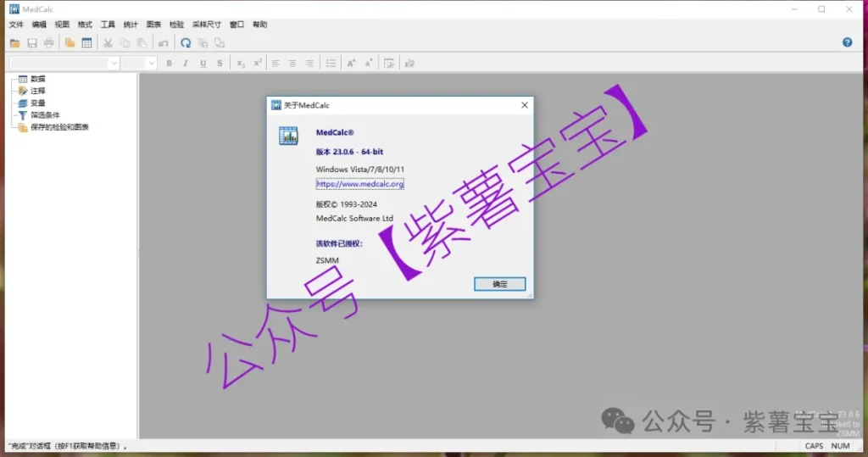The height and width of the screenshot is (457, 868).
Task: Open the spreadsheet data table icon
Action: tap(86, 43)
